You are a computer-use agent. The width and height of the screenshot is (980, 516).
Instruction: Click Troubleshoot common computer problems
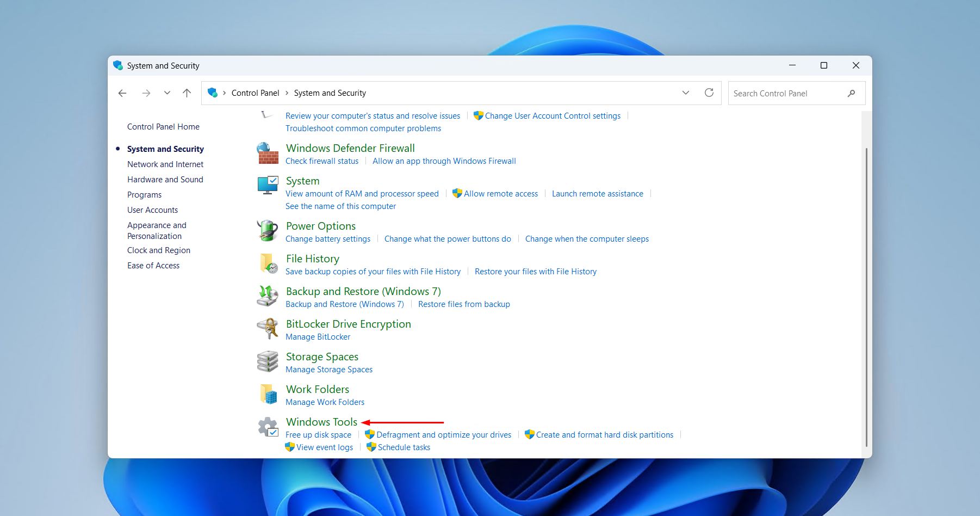click(x=363, y=128)
